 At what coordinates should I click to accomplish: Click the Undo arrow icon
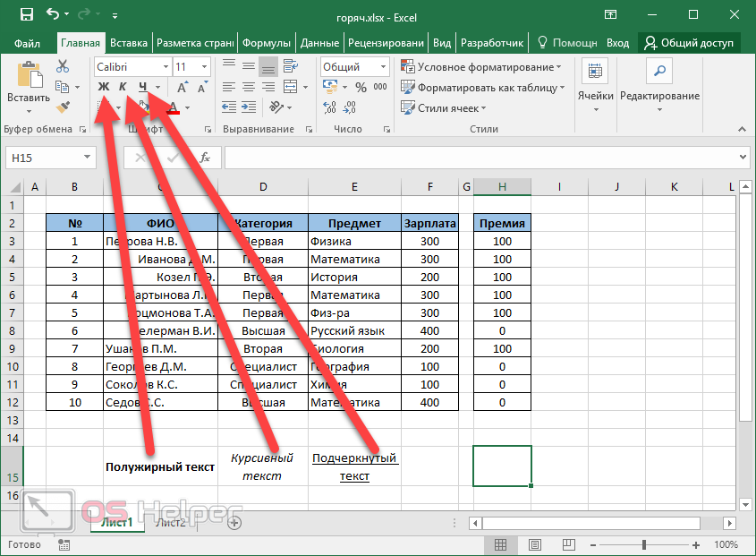tap(53, 15)
